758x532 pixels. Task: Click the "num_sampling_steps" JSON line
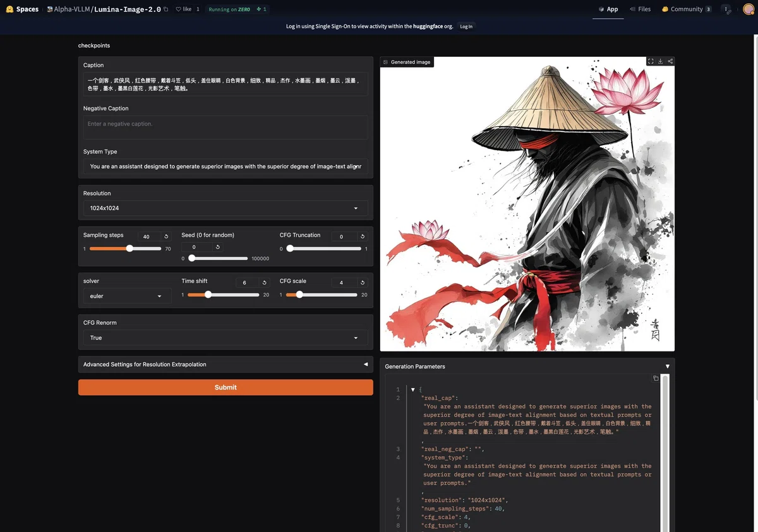click(463, 509)
